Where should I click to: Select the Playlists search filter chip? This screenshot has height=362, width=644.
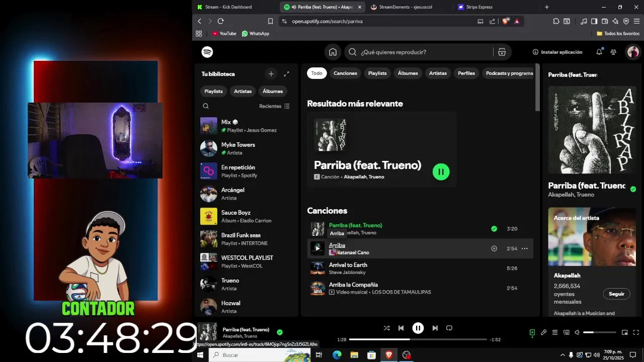377,73
